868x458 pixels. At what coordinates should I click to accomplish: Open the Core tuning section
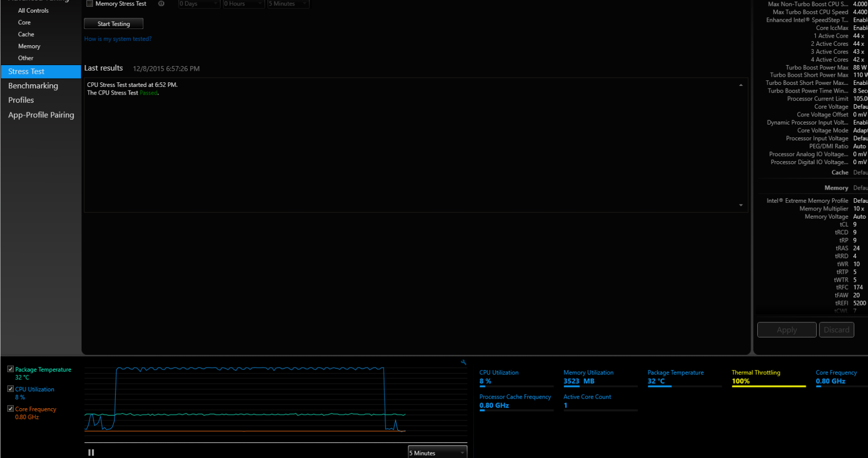coord(24,22)
